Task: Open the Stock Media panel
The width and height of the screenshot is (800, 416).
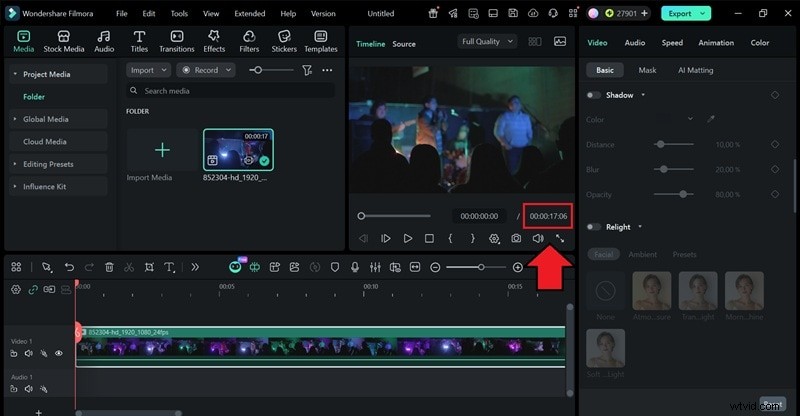Action: (63, 41)
